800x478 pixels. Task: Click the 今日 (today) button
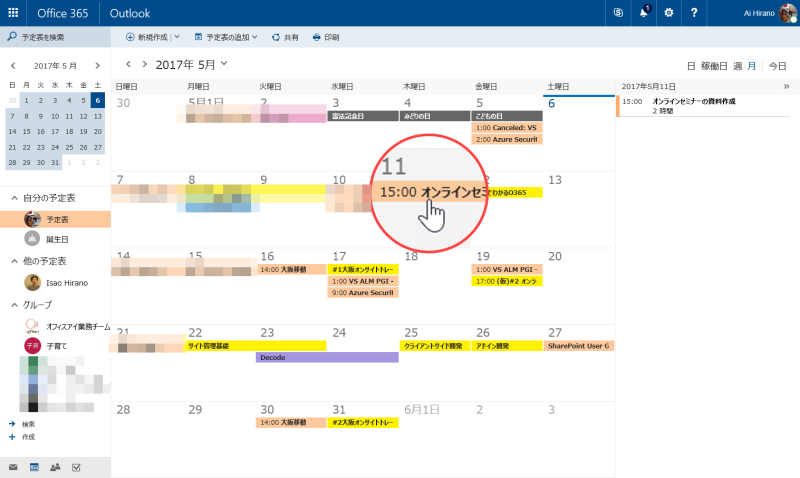pyautogui.click(x=778, y=66)
